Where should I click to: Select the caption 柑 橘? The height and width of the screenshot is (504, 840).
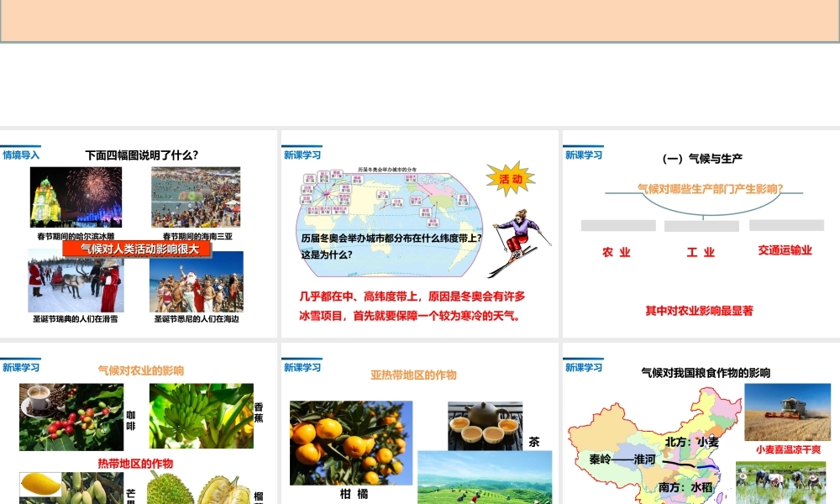click(354, 494)
